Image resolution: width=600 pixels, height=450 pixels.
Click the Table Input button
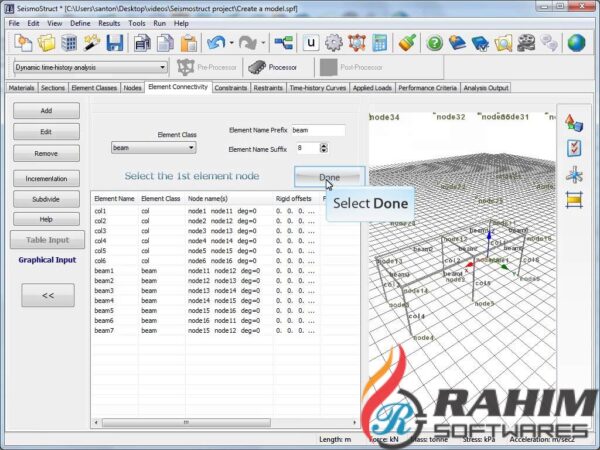coord(47,240)
